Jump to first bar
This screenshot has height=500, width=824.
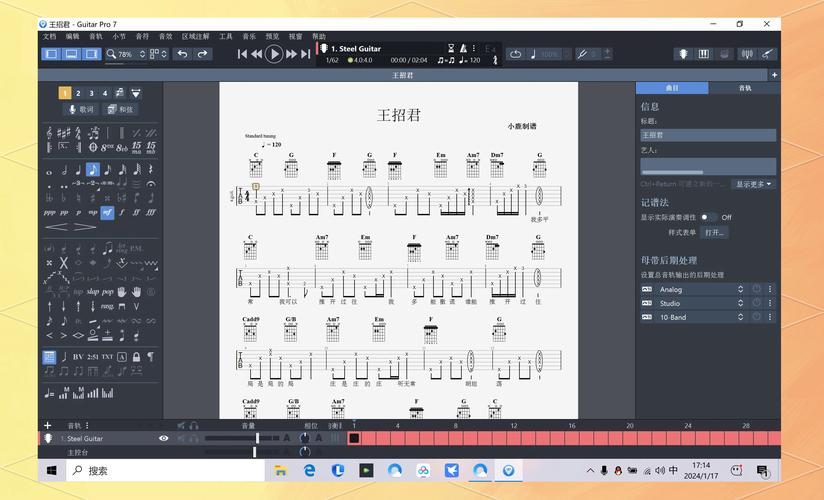point(242,54)
